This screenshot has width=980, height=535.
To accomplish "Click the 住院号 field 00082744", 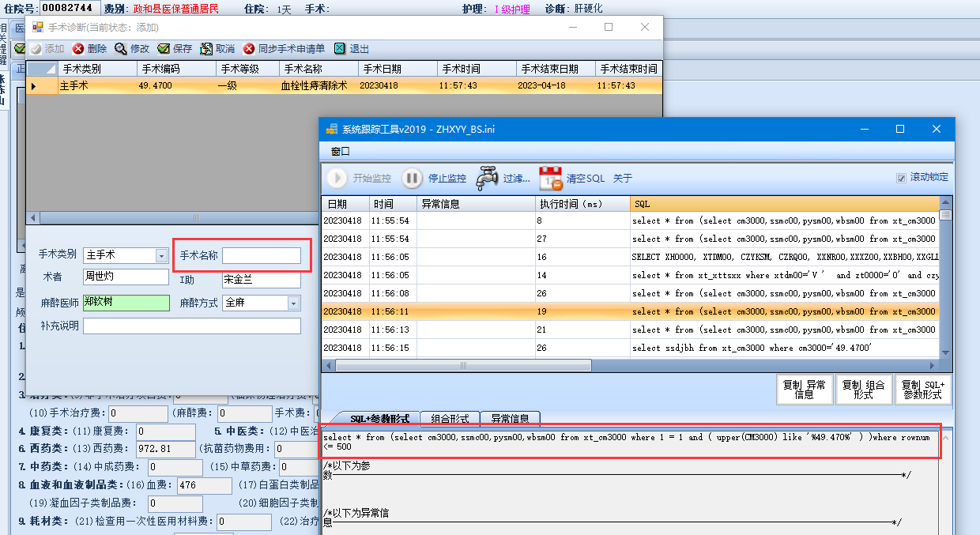I will click(x=70, y=8).
